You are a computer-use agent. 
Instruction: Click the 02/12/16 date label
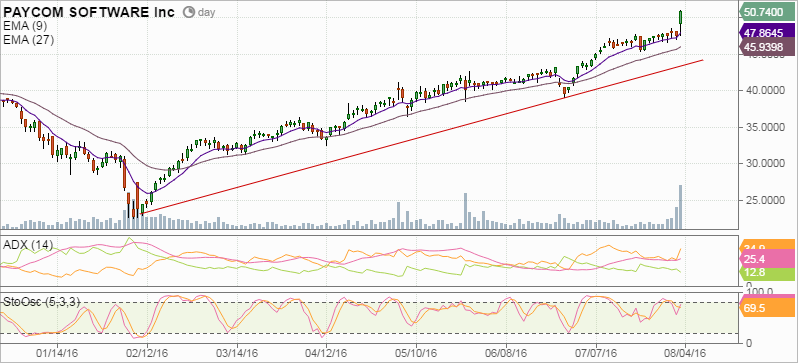[147, 352]
